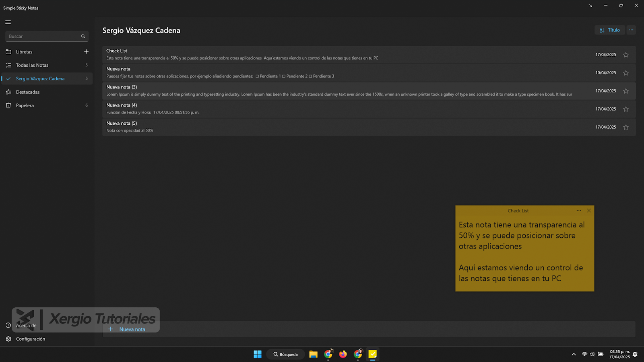Open the Papelera trash folder

(25, 105)
